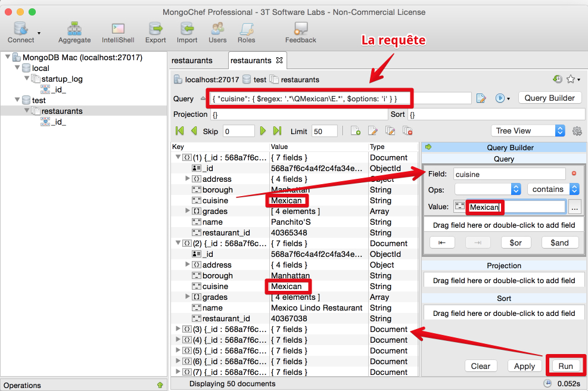The image size is (588, 391).
Task: Collapse Query Builder with green arrow icon
Action: pyautogui.click(x=428, y=147)
